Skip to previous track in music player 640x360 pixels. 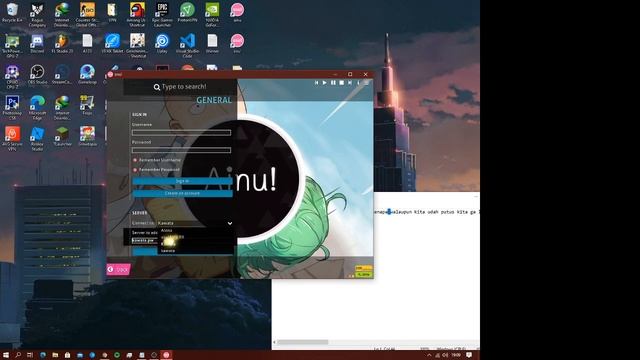(x=316, y=83)
